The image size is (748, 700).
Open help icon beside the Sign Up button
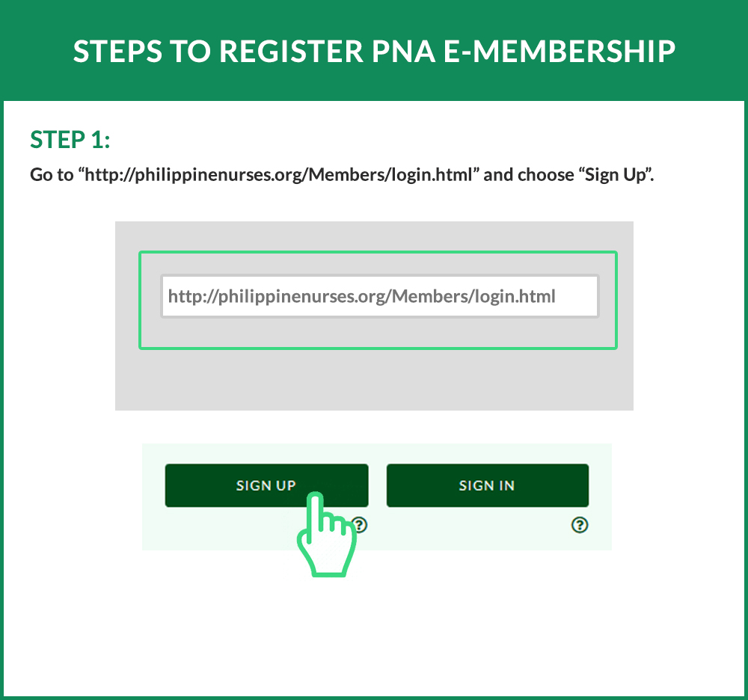pos(360,525)
